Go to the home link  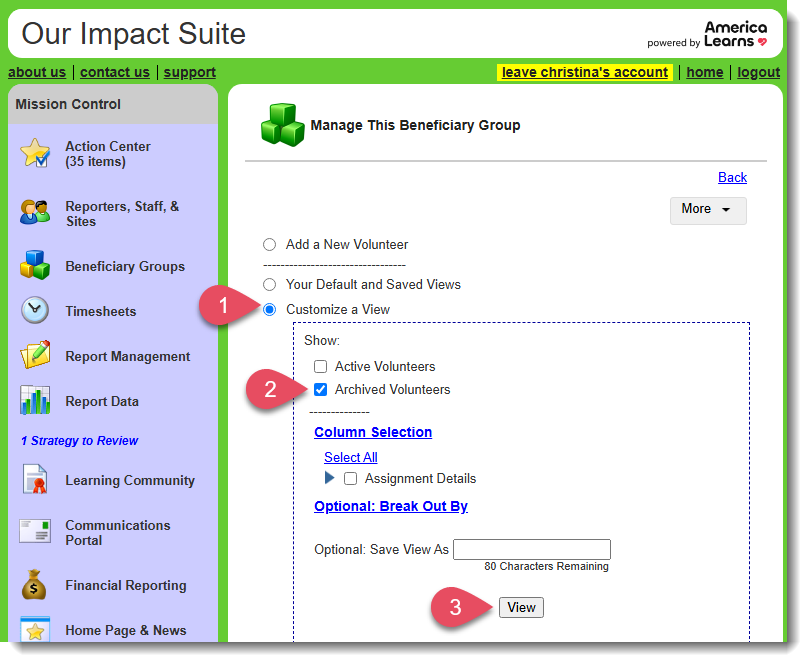[705, 72]
